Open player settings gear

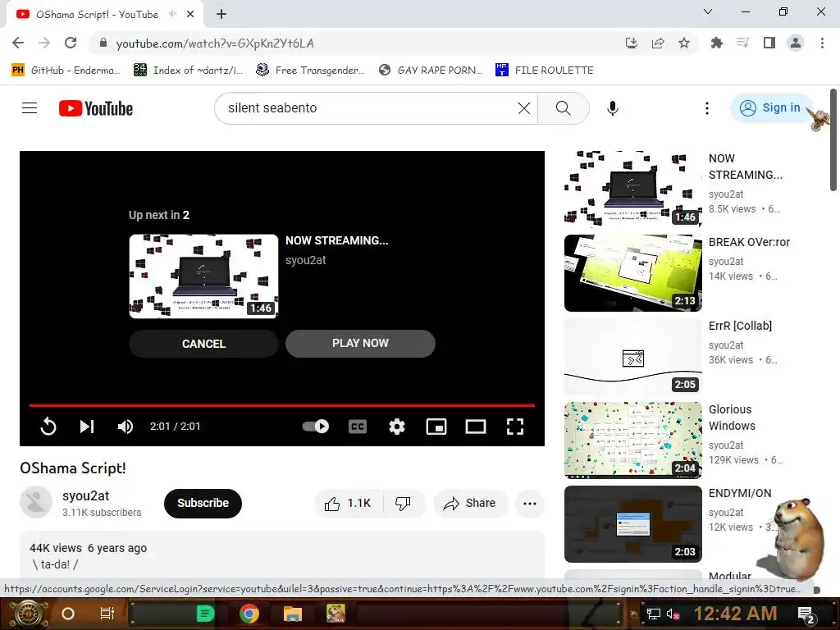coord(396,427)
